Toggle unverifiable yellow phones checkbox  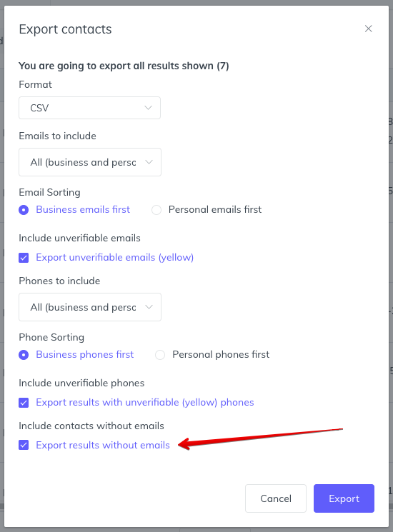[x=24, y=403]
